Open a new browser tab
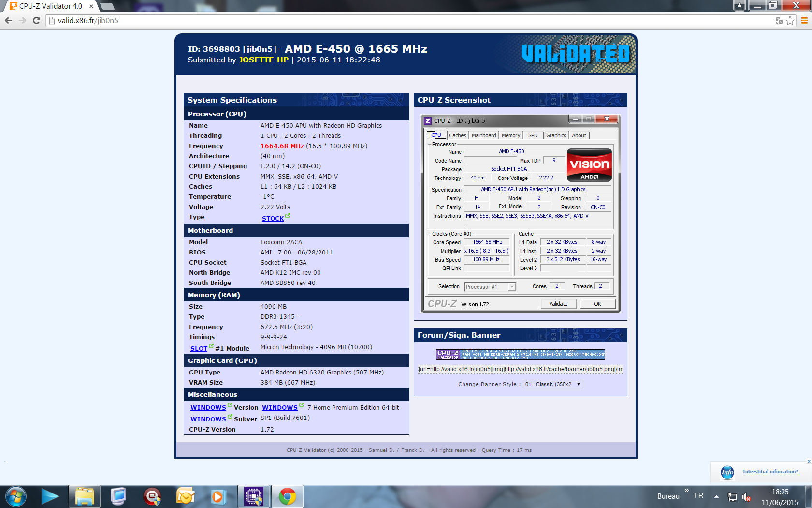812x508 pixels. (x=107, y=6)
